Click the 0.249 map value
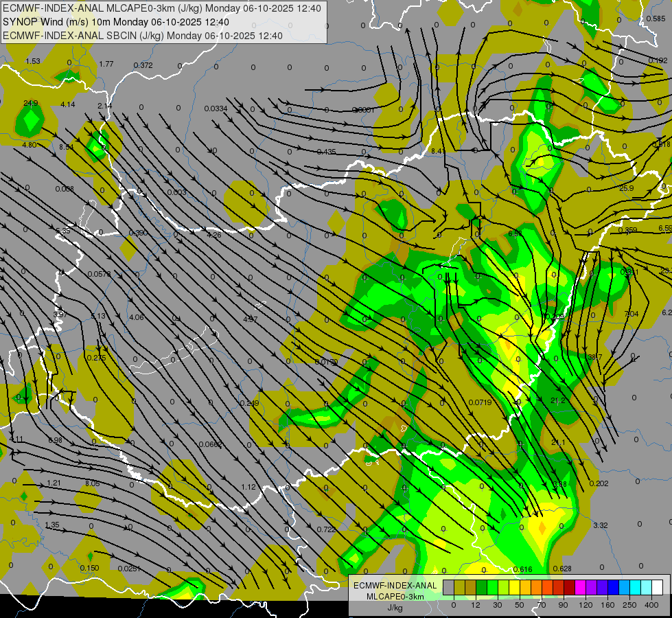 click(x=249, y=403)
